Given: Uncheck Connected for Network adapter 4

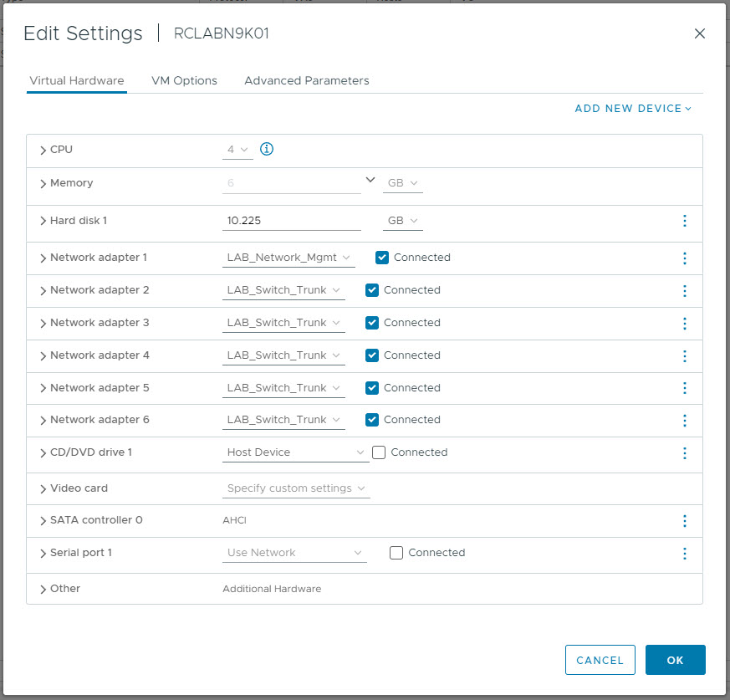Looking at the screenshot, I should pos(372,355).
